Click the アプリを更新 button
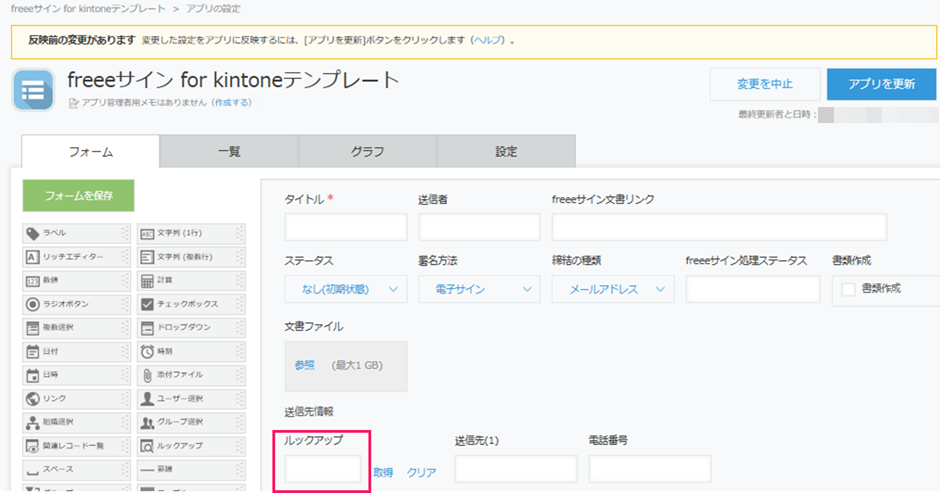Image resolution: width=940 pixels, height=493 pixels. [881, 84]
